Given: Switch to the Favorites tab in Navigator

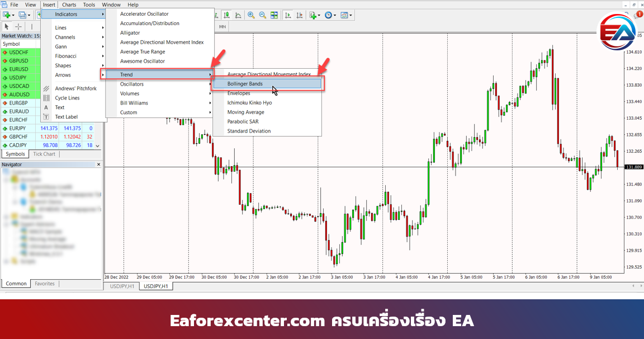Looking at the screenshot, I should (x=45, y=284).
